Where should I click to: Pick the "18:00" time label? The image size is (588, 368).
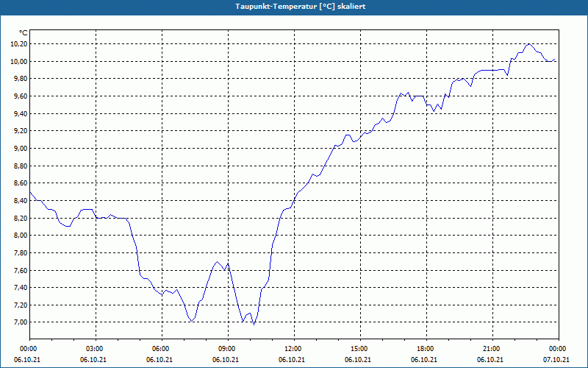(x=424, y=348)
